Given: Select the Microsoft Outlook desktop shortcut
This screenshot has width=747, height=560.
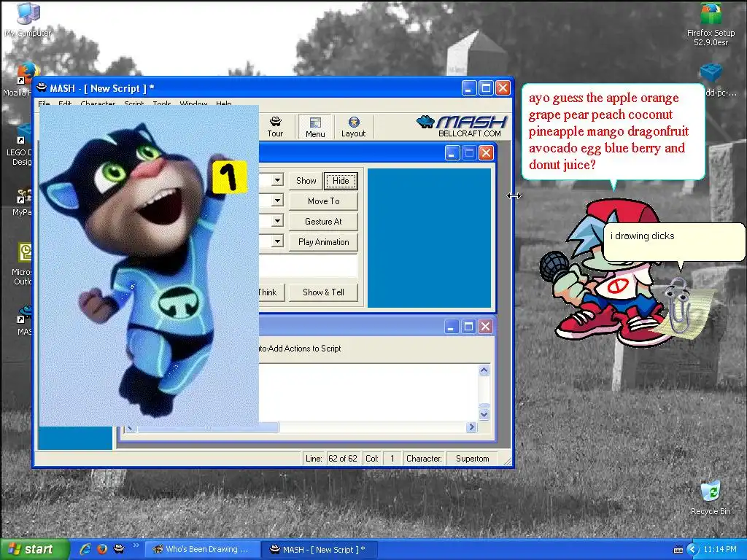Looking at the screenshot, I should (x=21, y=264).
